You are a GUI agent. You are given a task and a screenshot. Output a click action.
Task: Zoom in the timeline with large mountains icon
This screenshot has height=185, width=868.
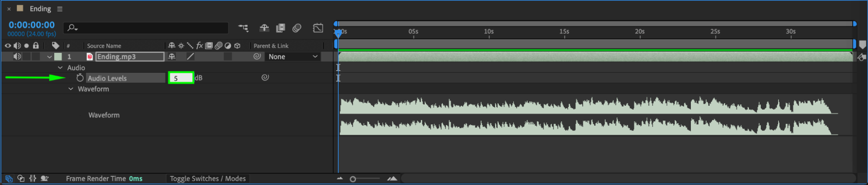click(x=392, y=179)
